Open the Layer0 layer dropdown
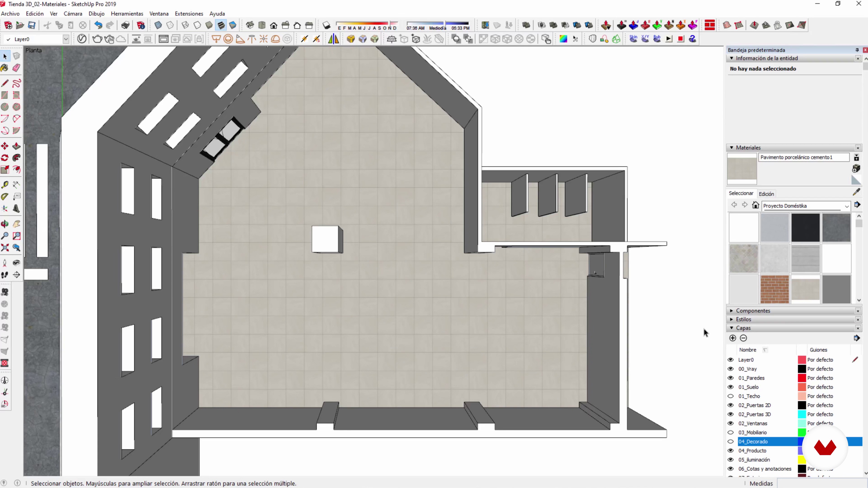The height and width of the screenshot is (488, 868). coord(66,39)
